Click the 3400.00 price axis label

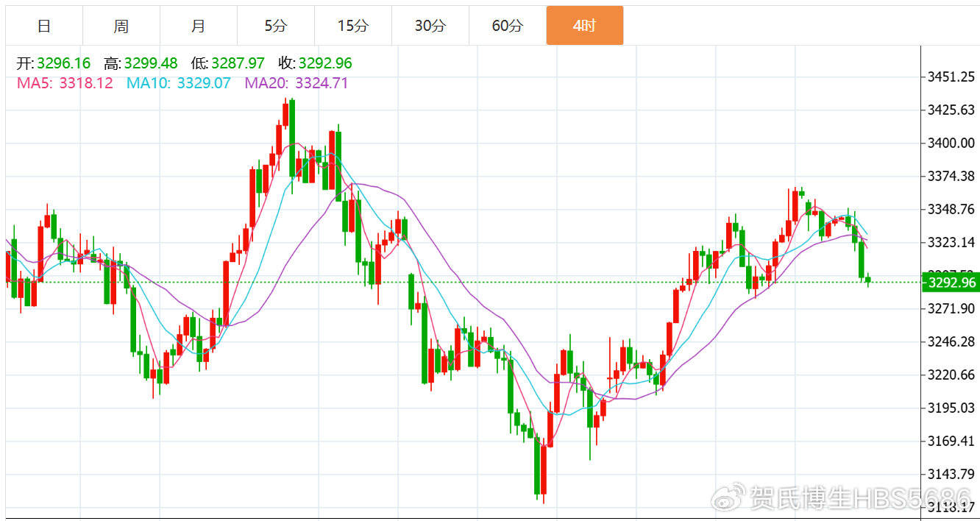(x=951, y=143)
